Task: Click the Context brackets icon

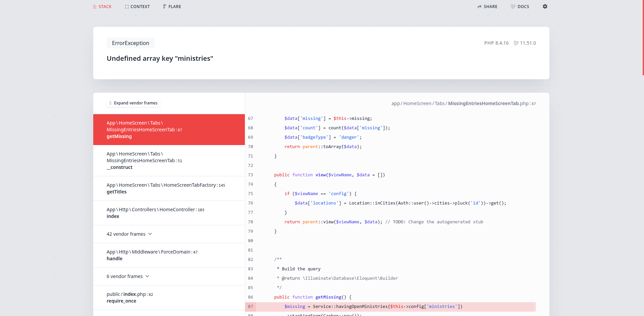Action: coord(127,7)
